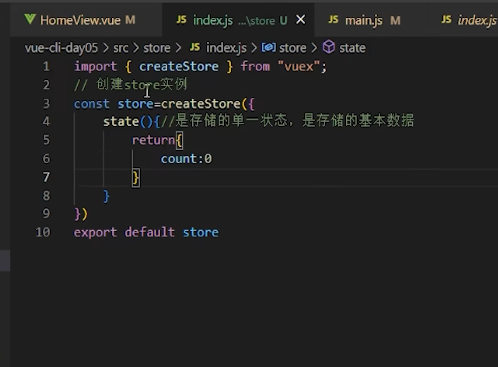Screen dimensions: 498x367
Task: Click the JS icon on main.js tab
Action: pyautogui.click(x=333, y=20)
